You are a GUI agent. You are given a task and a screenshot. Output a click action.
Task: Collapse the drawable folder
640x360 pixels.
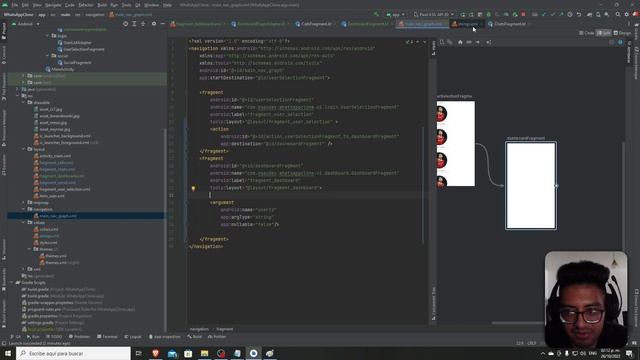(x=24, y=102)
